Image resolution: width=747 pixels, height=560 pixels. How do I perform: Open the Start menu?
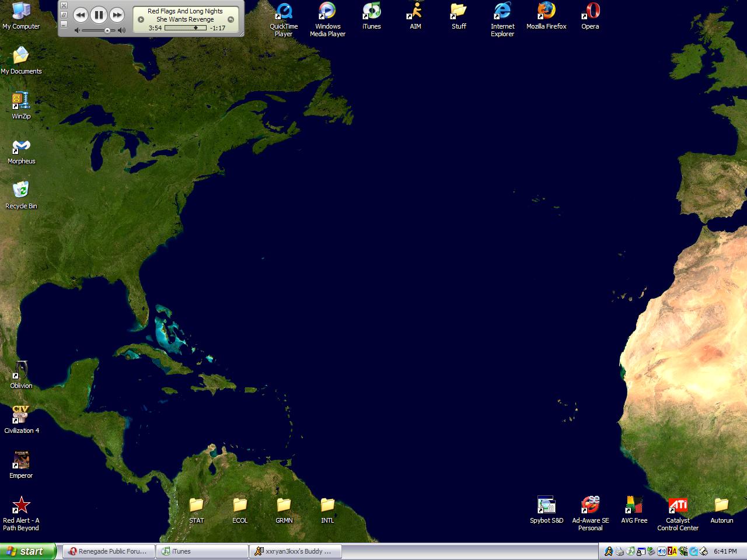tap(28, 551)
